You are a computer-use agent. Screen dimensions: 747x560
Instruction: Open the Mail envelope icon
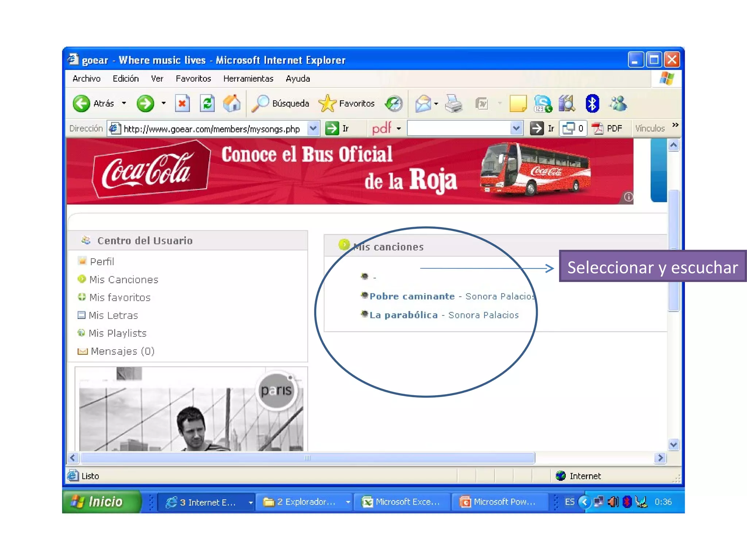pos(423,104)
